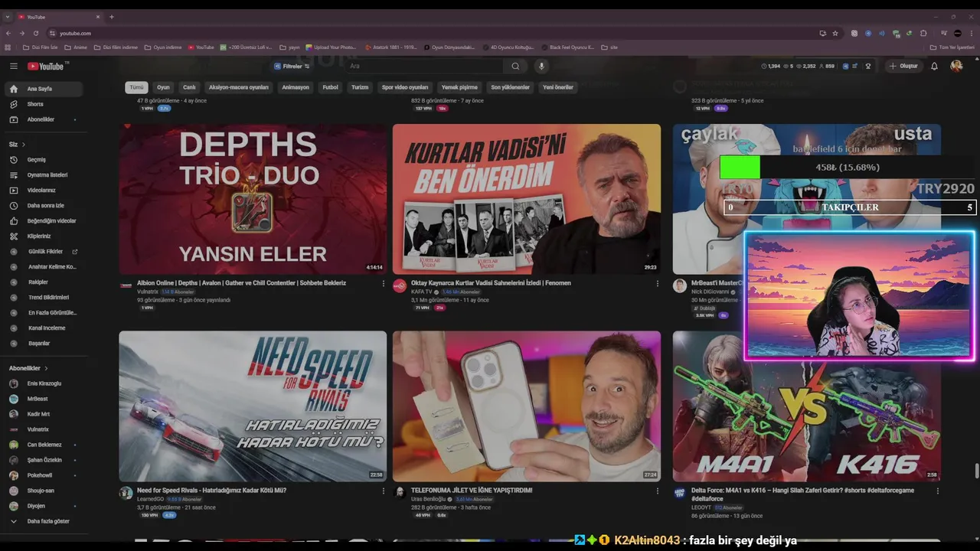Open Abonelikler in the top sidebar
Image resolution: width=980 pixels, height=551 pixels.
coord(42,119)
